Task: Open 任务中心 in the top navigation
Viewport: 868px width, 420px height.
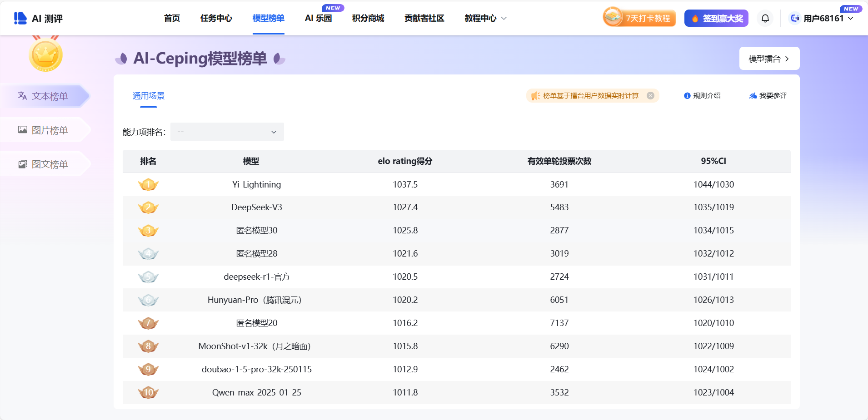Action: pos(216,18)
